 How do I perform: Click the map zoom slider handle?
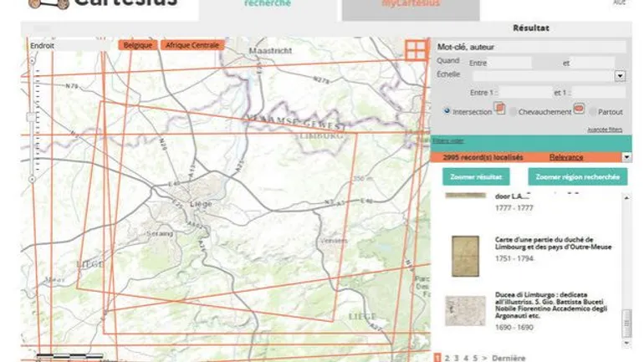pos(31,117)
